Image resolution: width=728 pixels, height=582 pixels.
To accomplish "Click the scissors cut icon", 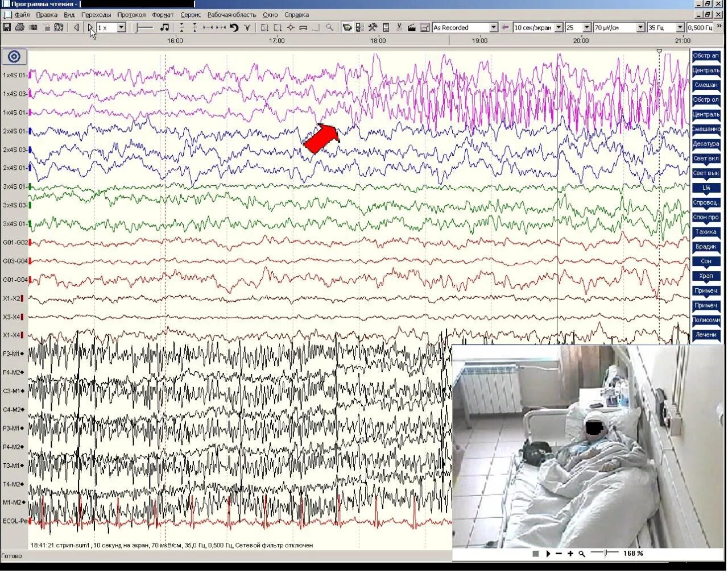I will (x=399, y=27).
